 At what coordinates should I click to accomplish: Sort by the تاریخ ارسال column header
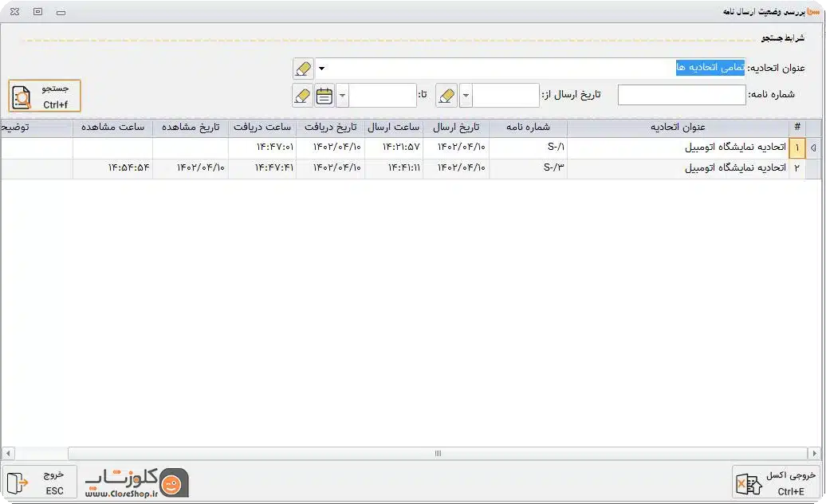point(456,128)
